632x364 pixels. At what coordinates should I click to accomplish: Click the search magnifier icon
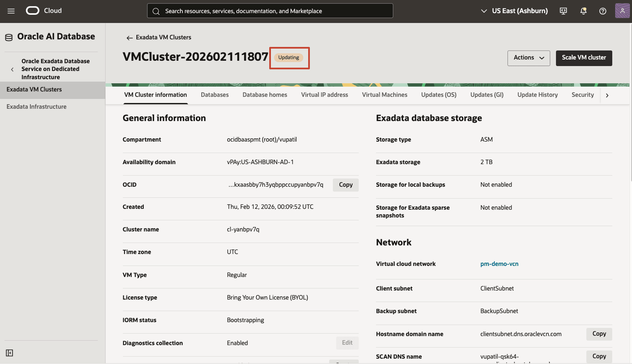[x=156, y=11]
